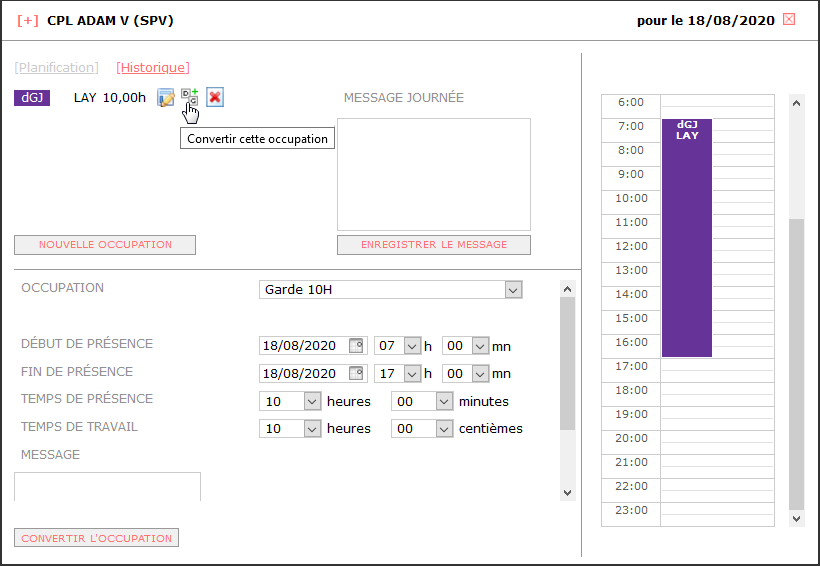Open the Historique tab
820x566 pixels.
coord(153,67)
